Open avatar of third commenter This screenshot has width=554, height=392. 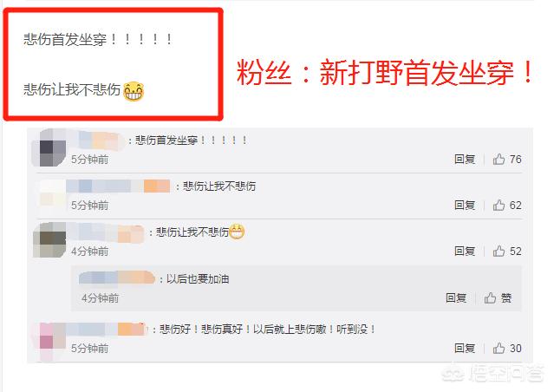49,239
